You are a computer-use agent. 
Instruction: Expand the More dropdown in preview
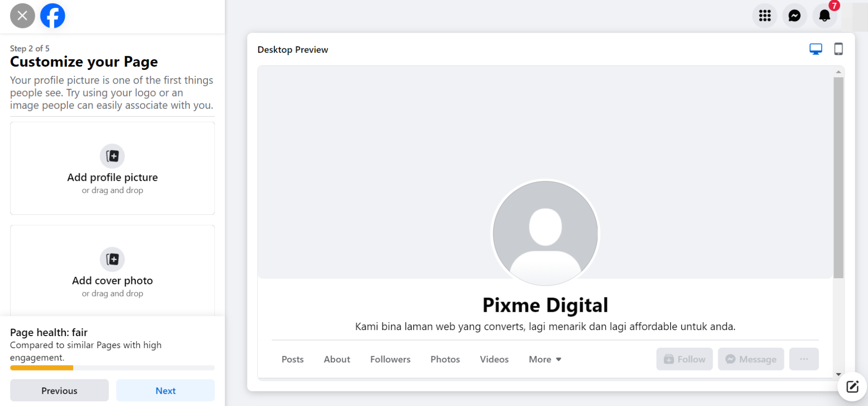(x=545, y=360)
